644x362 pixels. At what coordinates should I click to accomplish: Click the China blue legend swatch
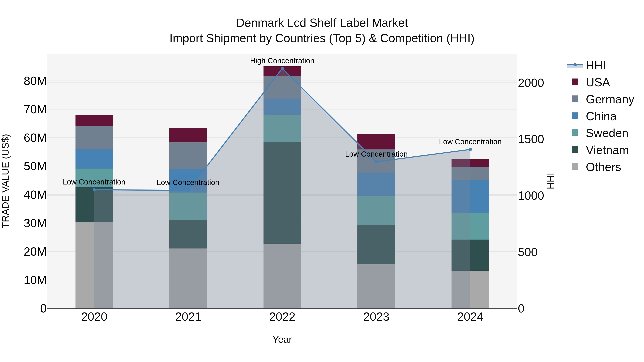[575, 116]
